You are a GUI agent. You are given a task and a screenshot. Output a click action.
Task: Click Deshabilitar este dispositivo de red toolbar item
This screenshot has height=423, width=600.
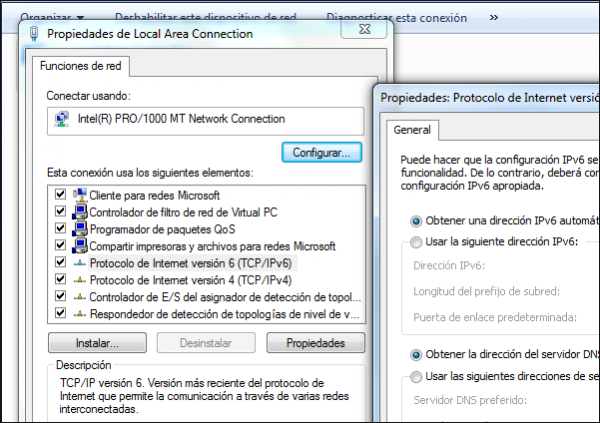pos(205,18)
